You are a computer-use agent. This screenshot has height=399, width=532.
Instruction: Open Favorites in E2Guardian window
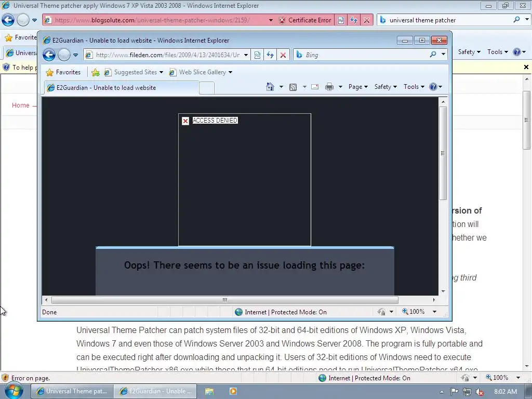(x=63, y=72)
